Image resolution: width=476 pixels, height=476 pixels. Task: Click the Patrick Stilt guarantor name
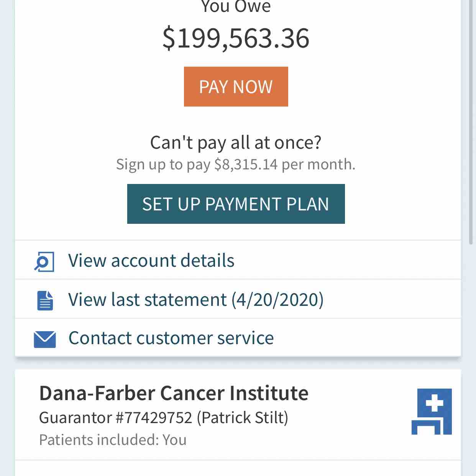[x=243, y=417]
